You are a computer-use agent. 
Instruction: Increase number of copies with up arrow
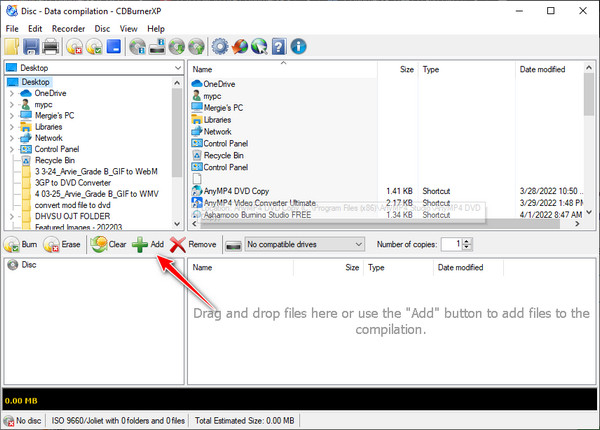pos(467,241)
